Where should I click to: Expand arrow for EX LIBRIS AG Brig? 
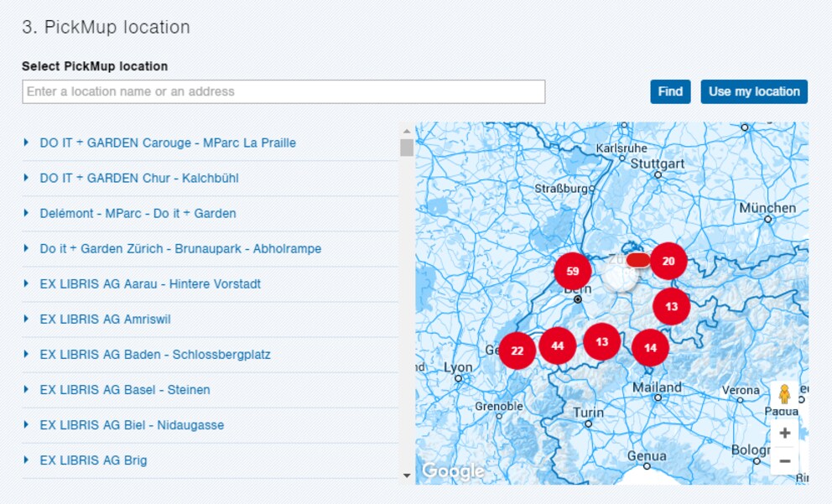pos(26,460)
